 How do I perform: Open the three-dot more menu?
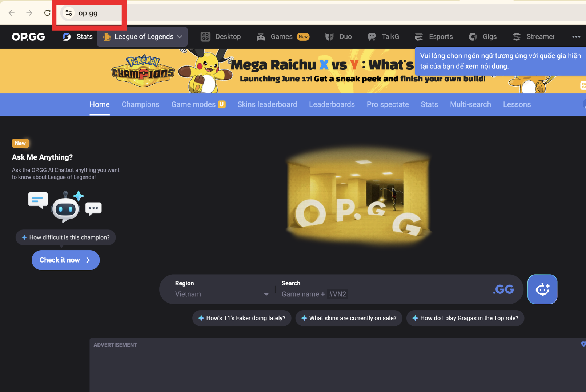[x=576, y=37]
